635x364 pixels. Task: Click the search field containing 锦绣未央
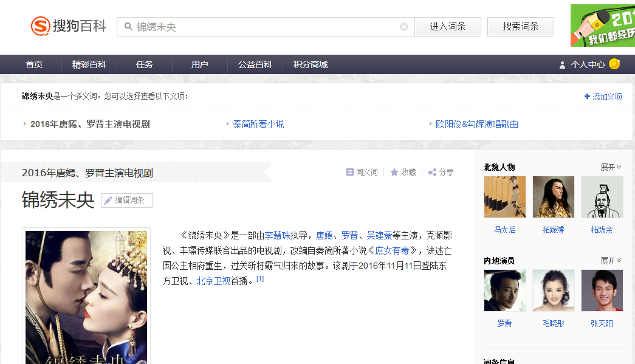[x=266, y=27]
